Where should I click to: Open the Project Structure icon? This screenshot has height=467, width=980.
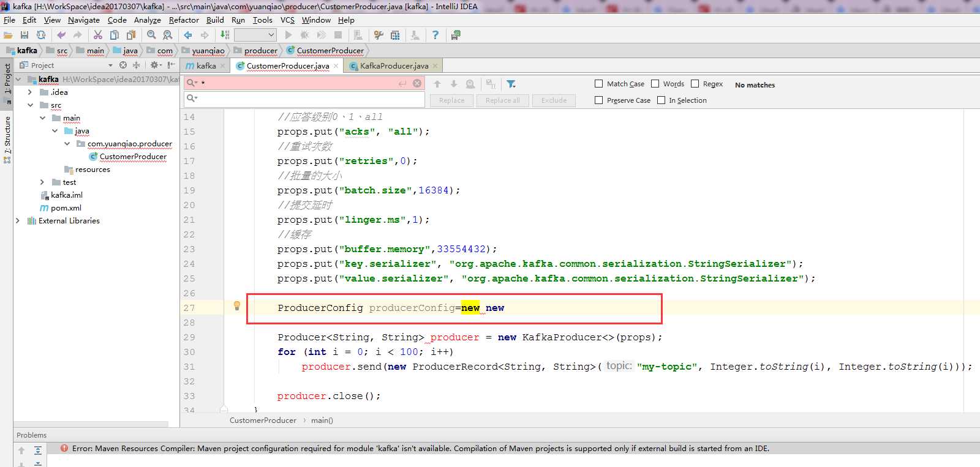[x=395, y=35]
